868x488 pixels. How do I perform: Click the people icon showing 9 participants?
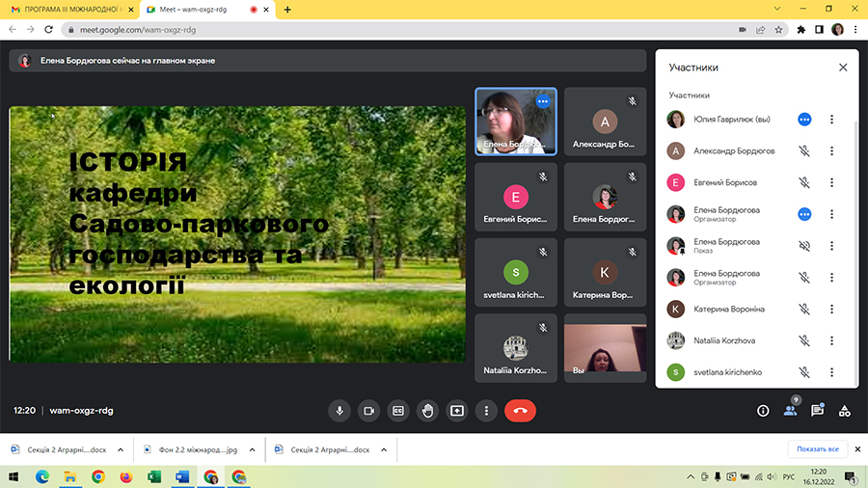[790, 410]
